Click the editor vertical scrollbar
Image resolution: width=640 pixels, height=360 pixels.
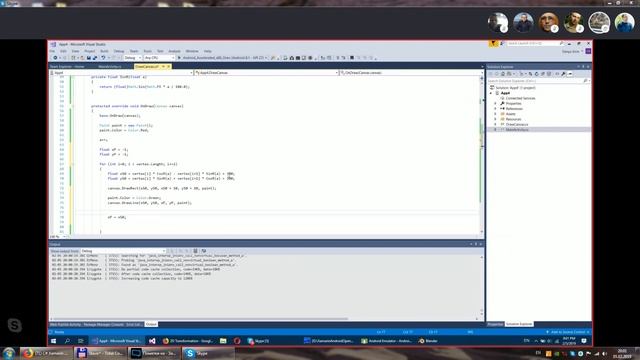click(x=482, y=155)
